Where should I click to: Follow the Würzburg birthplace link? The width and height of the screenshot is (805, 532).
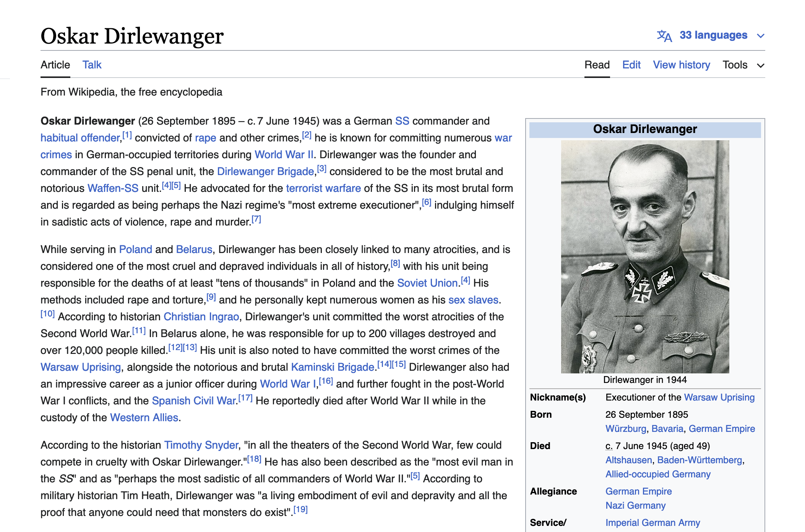[x=626, y=429]
